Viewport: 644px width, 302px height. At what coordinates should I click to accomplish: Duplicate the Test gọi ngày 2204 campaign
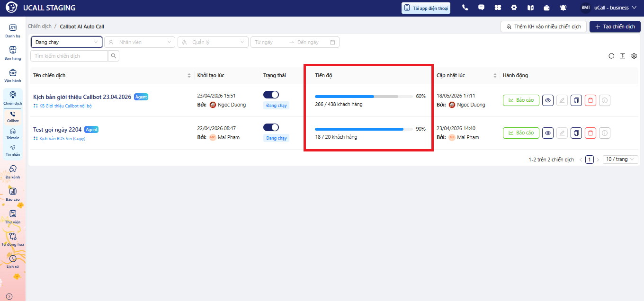pos(576,133)
